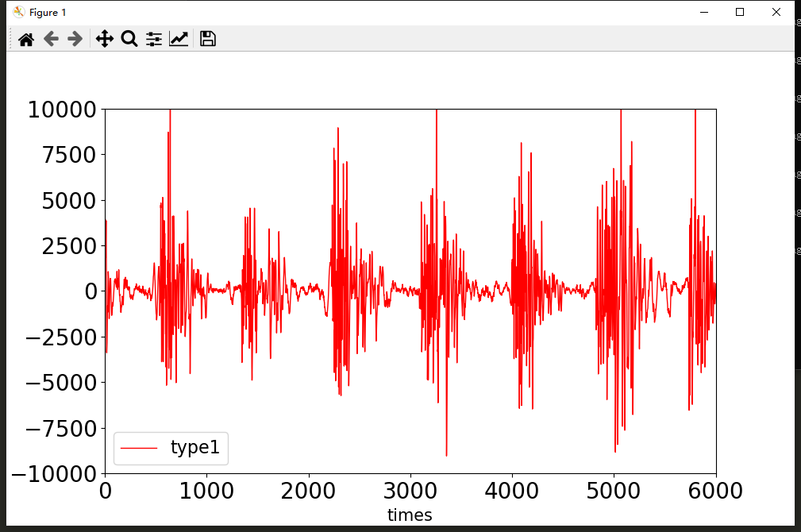Click the 6000 x-axis tick label

[715, 490]
